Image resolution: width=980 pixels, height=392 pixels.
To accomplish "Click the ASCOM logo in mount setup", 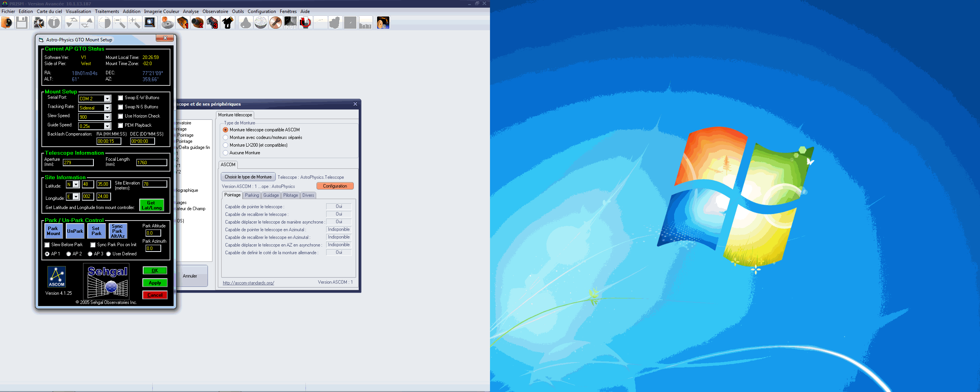I will (x=57, y=277).
